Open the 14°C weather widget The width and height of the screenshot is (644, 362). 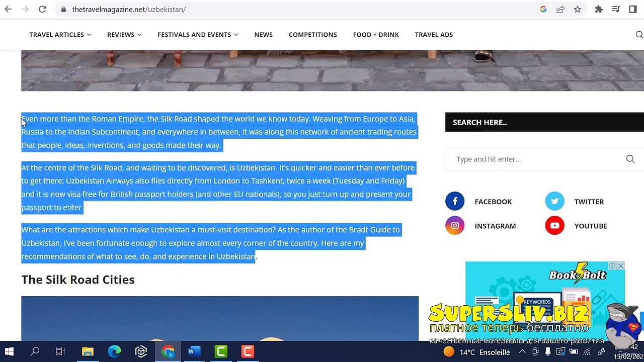click(x=476, y=352)
